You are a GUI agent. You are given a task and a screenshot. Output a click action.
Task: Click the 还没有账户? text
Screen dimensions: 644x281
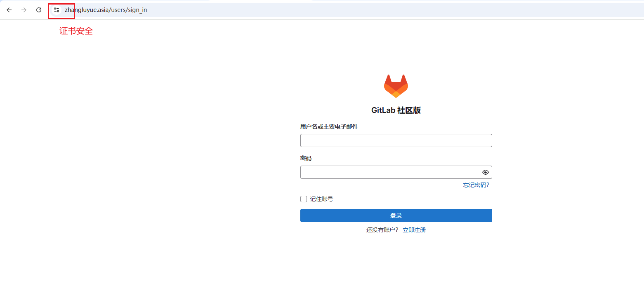(382, 230)
